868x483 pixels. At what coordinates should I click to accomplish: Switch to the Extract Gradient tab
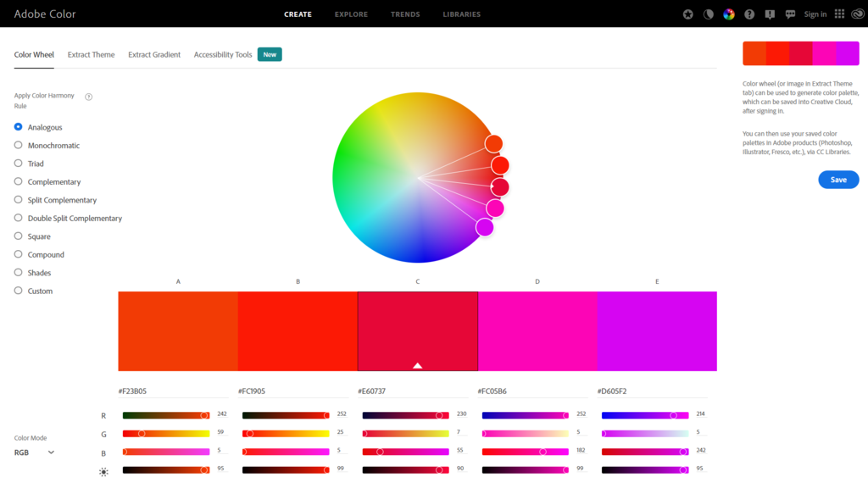[154, 55]
